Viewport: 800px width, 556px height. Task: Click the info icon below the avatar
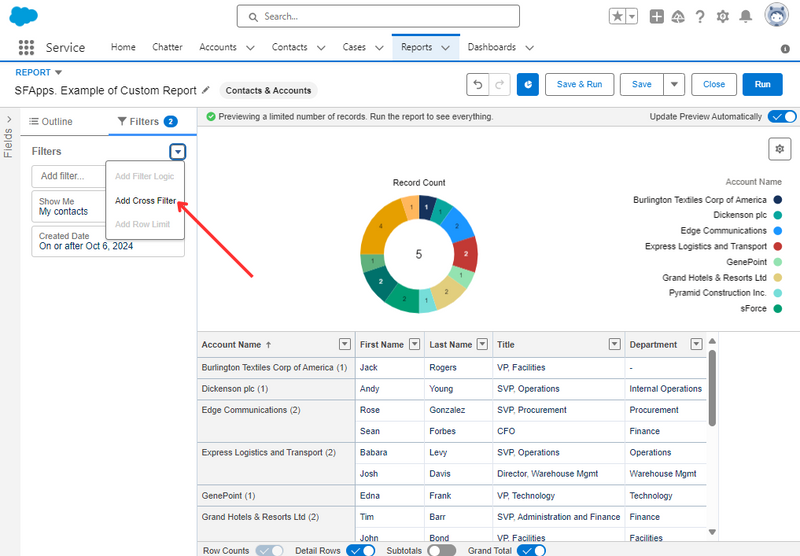tap(785, 49)
